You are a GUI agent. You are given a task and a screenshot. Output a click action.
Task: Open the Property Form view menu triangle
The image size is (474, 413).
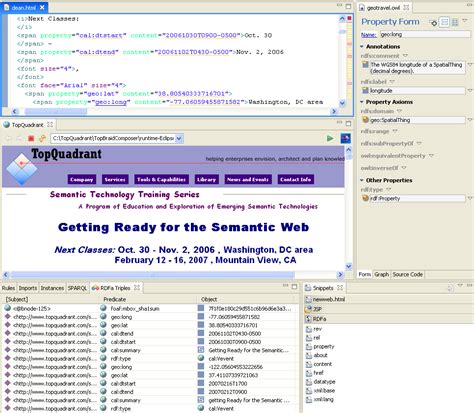[465, 21]
